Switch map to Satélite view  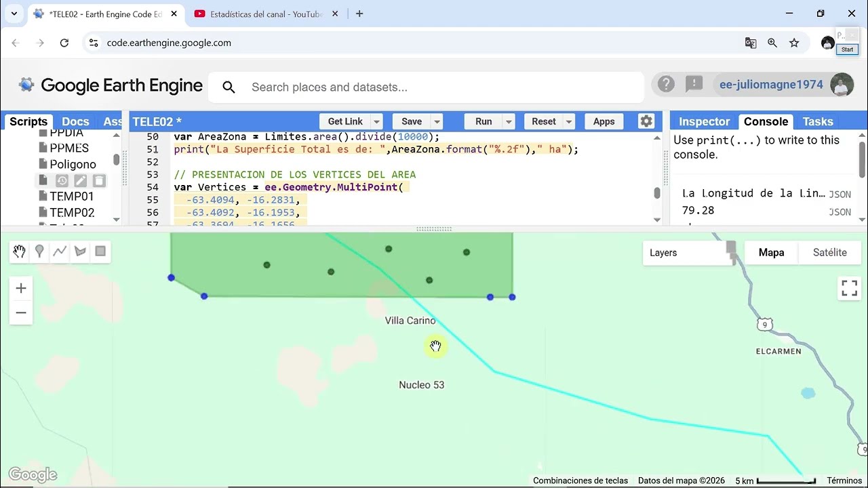[830, 253]
